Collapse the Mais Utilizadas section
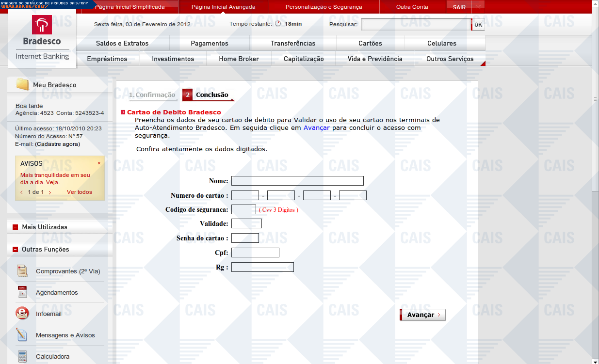599x364 pixels. click(15, 227)
